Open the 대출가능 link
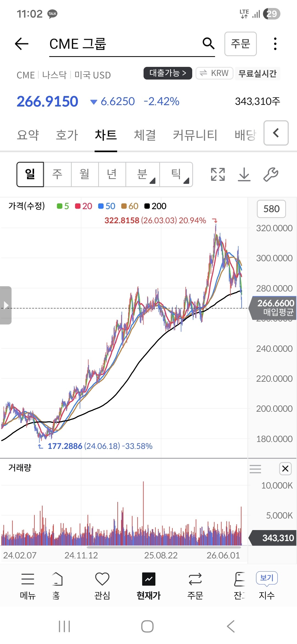The image size is (297, 644). click(168, 73)
